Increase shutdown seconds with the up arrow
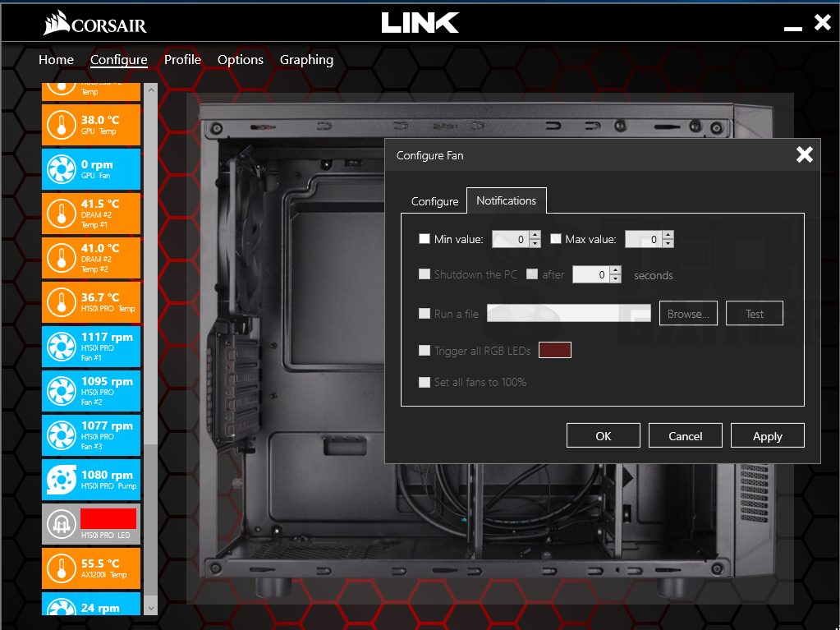 coord(616,270)
